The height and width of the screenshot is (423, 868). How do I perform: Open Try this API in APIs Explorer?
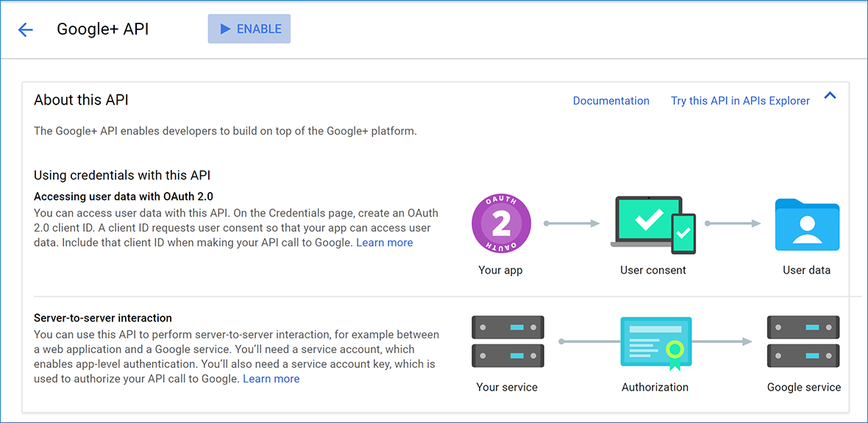740,101
